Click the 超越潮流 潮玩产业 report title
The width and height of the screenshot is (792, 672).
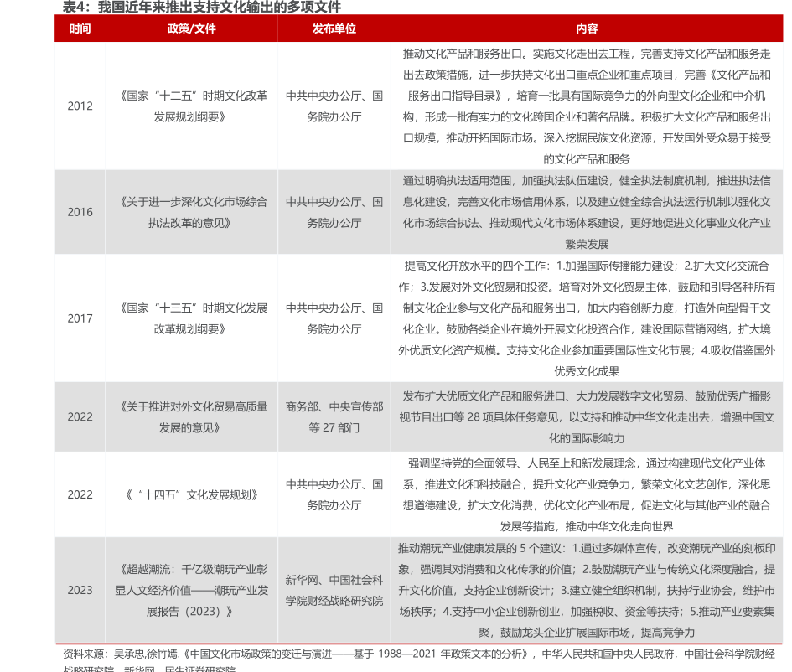192,590
